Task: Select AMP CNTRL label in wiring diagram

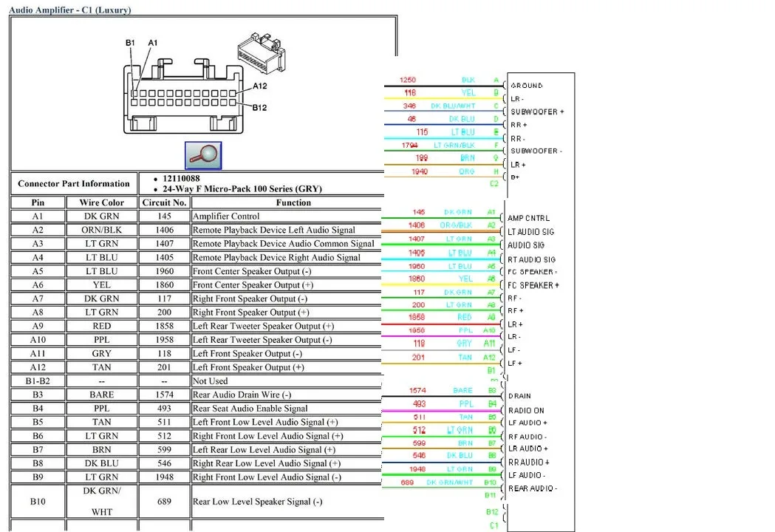Action: coord(528,218)
